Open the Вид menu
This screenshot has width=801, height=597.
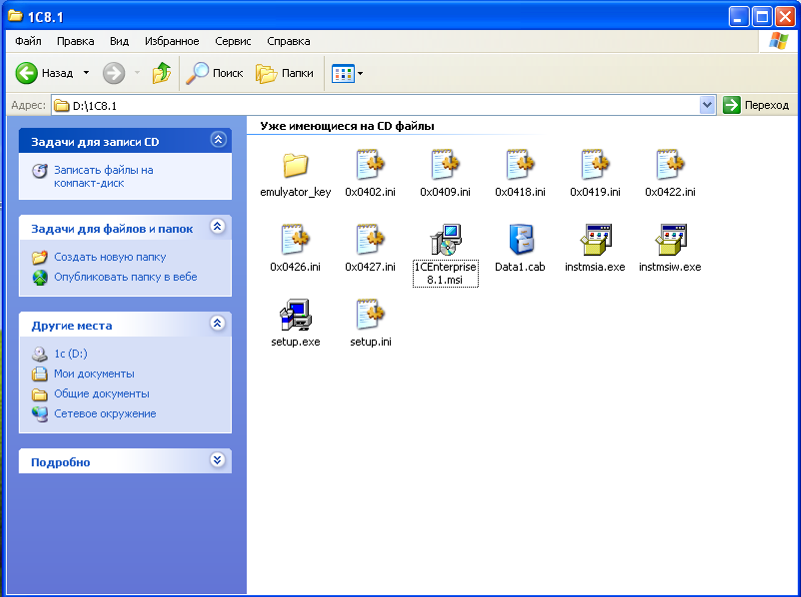click(x=119, y=41)
